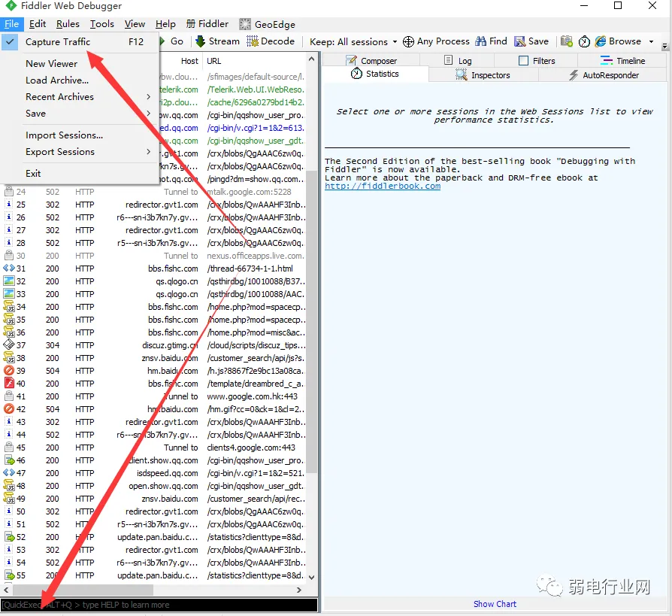Click the URL column header
Image resolution: width=672 pixels, height=616 pixels.
tap(214, 61)
